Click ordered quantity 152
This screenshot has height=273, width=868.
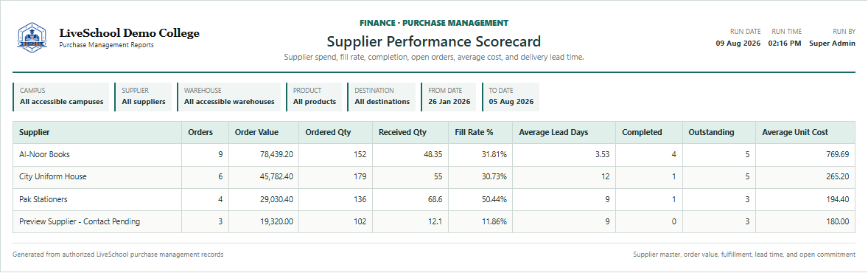click(360, 155)
